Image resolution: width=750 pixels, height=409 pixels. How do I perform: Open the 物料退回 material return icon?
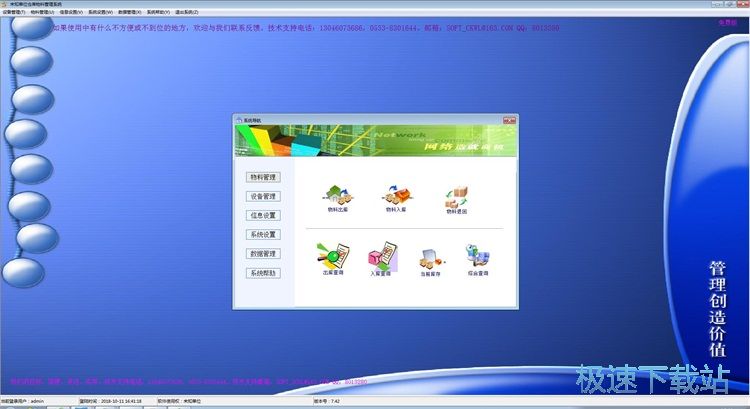pos(456,200)
